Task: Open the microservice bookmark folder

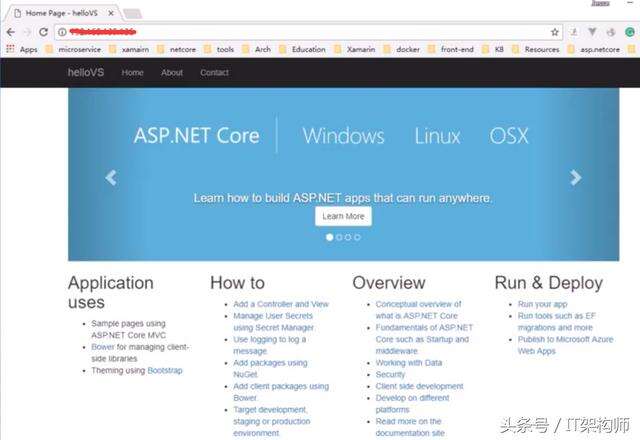Action: click(x=72, y=48)
